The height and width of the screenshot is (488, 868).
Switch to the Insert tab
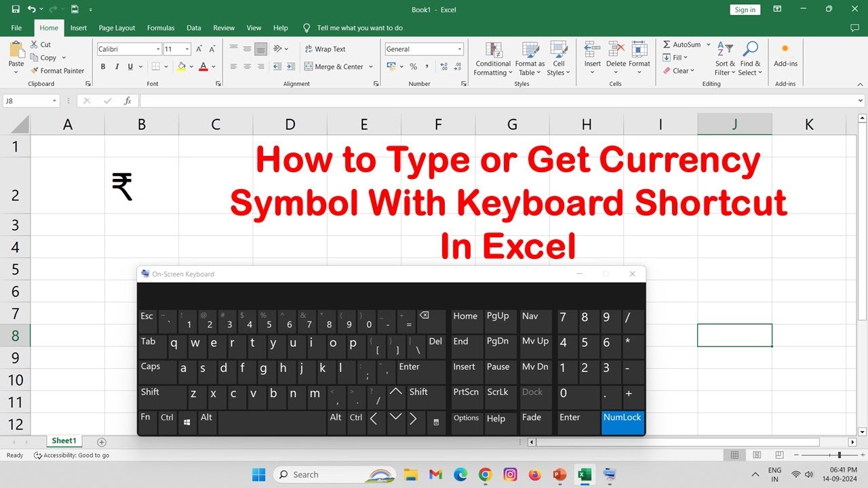click(79, 28)
